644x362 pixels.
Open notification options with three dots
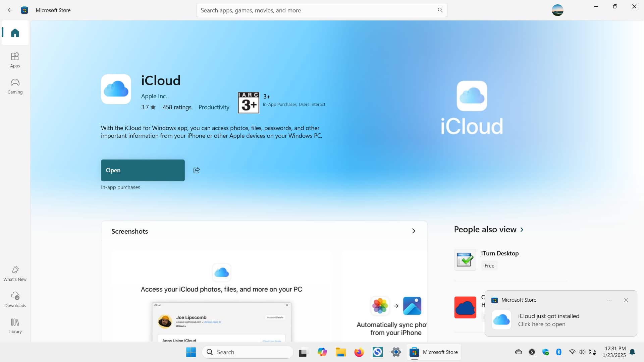pyautogui.click(x=609, y=300)
